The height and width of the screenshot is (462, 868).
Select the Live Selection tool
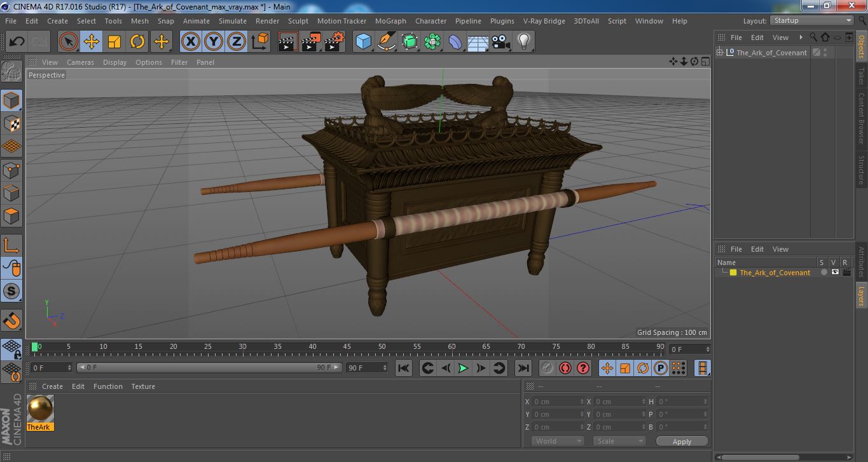pos(68,42)
